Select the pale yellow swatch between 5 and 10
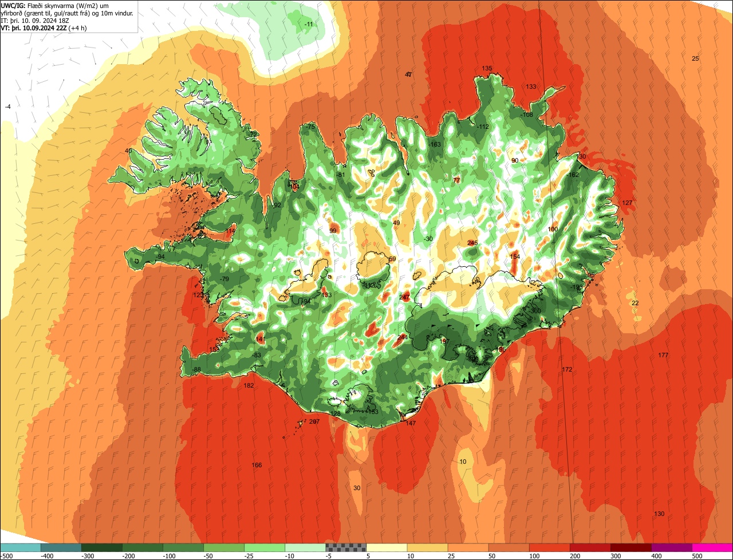Image resolution: width=733 pixels, height=560 pixels. coord(387,547)
